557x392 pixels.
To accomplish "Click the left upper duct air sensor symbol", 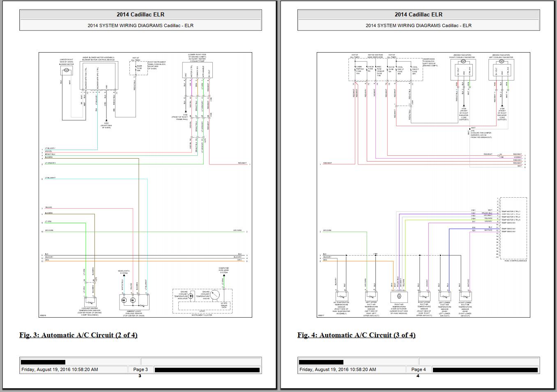I will click(x=371, y=296).
